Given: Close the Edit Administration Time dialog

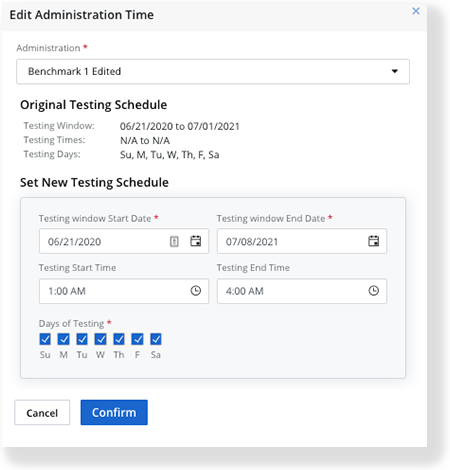Looking at the screenshot, I should tap(416, 11).
